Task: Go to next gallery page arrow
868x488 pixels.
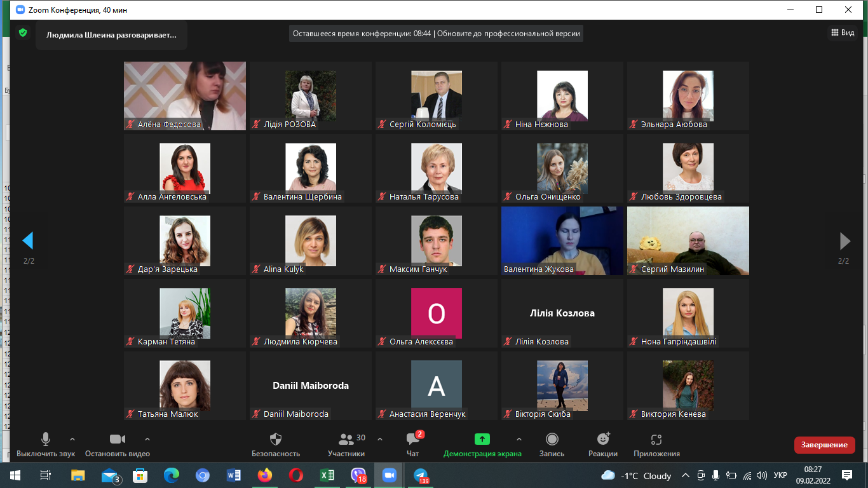Action: tap(844, 241)
